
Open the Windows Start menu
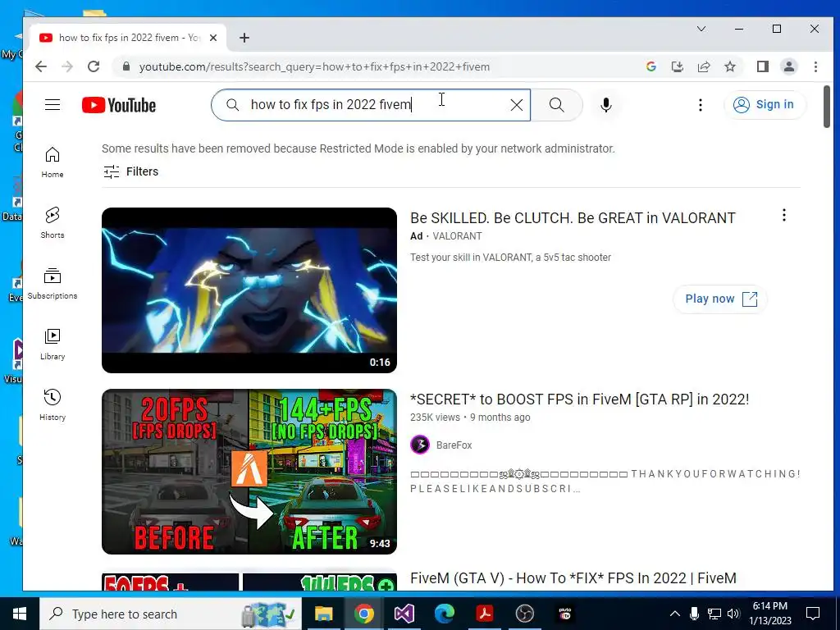(x=20, y=614)
